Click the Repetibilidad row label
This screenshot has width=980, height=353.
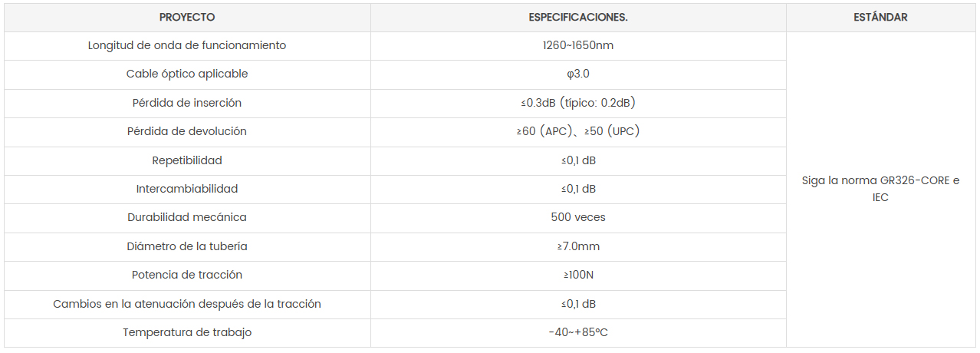187,160
